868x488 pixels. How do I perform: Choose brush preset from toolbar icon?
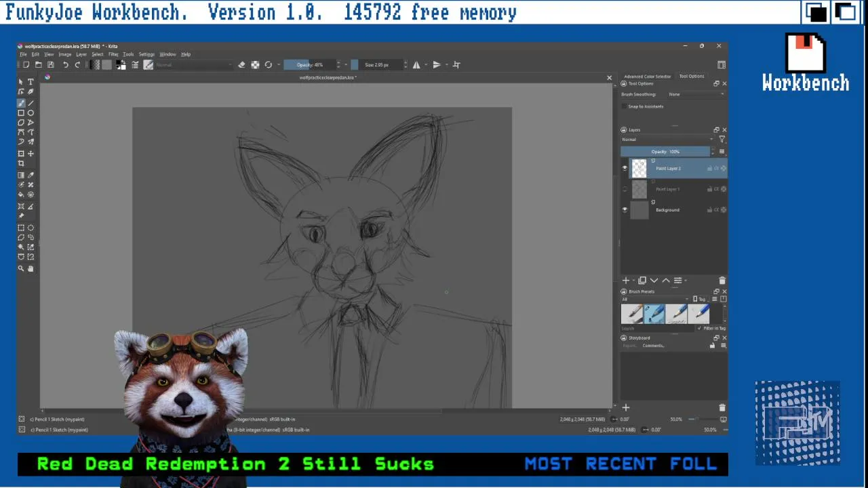click(x=148, y=64)
